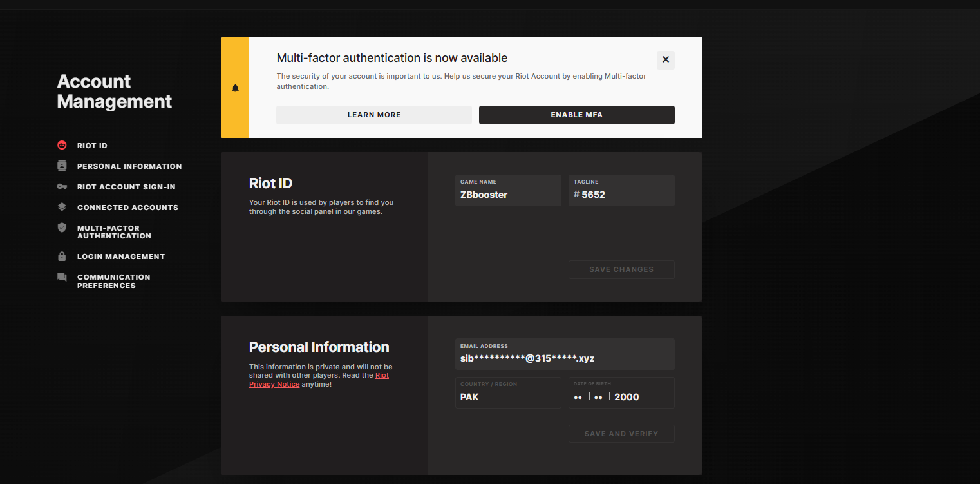980x484 pixels.
Task: Click the key icon for Riot Account Sign-In
Action: pyautogui.click(x=62, y=187)
